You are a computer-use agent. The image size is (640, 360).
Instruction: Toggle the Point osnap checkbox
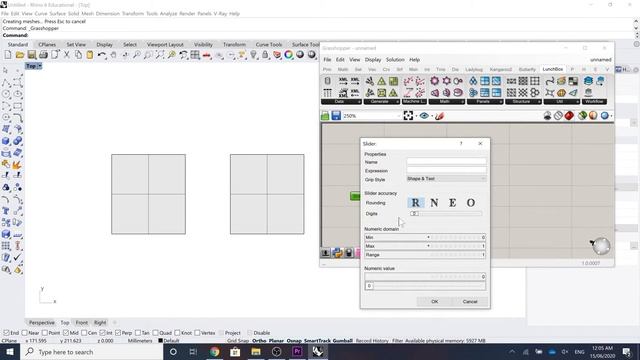(x=45, y=333)
